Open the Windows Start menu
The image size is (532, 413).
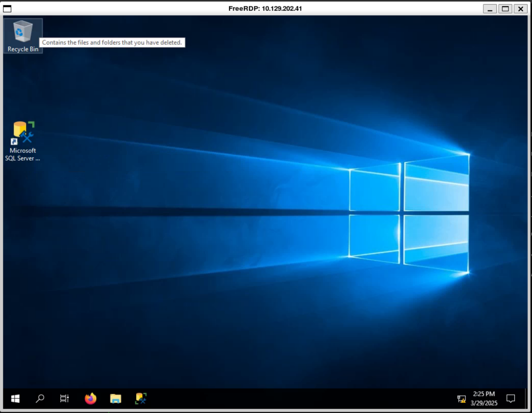15,398
